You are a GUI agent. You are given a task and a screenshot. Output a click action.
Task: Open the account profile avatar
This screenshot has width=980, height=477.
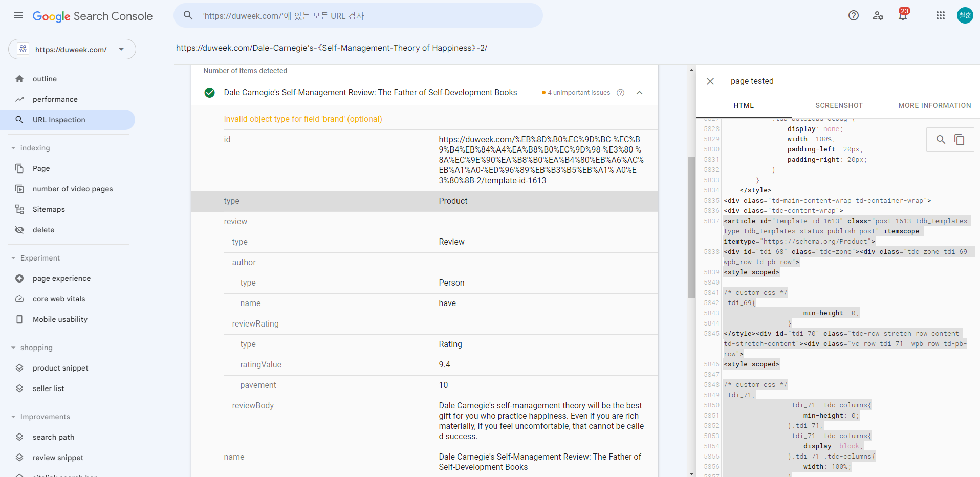[x=965, y=15]
